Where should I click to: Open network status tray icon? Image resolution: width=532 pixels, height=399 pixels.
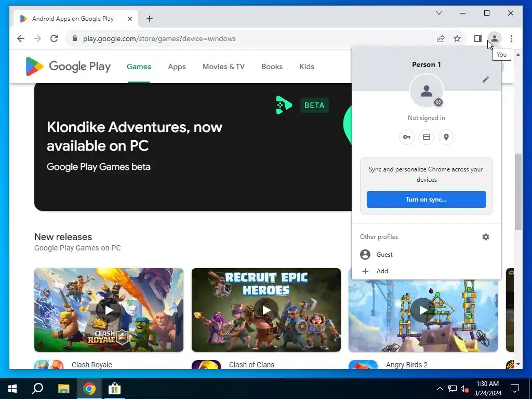point(453,389)
